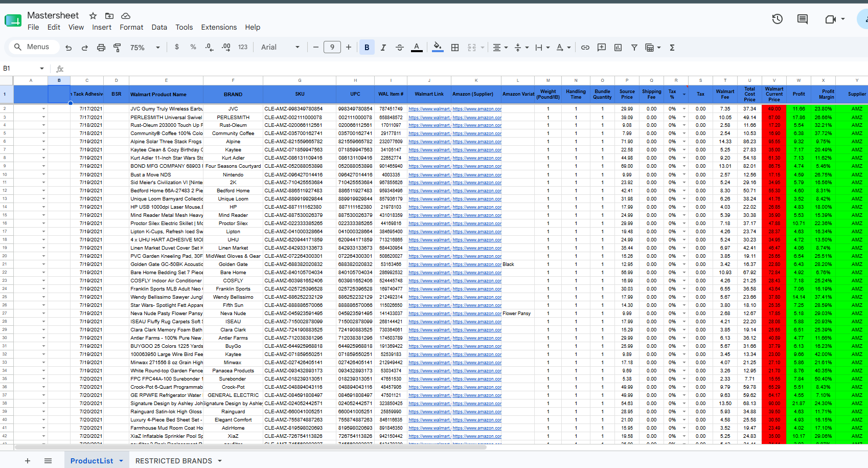Screen dimensions: 868x468
Task: Open the Amazon link in the Golden Gate row
Action: (476, 264)
